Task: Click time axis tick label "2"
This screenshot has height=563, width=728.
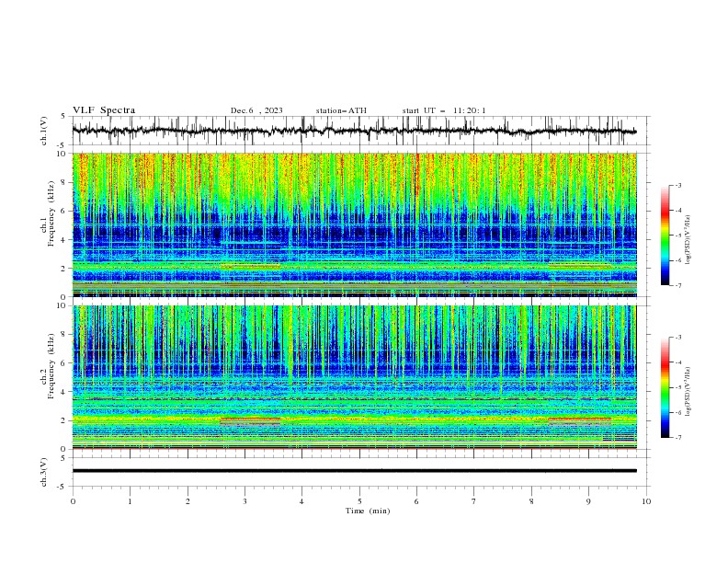Action: (x=188, y=501)
